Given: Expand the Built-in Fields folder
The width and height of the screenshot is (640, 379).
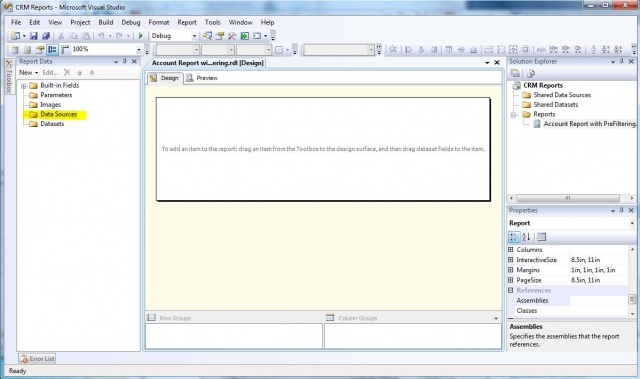Looking at the screenshot, I should (24, 86).
